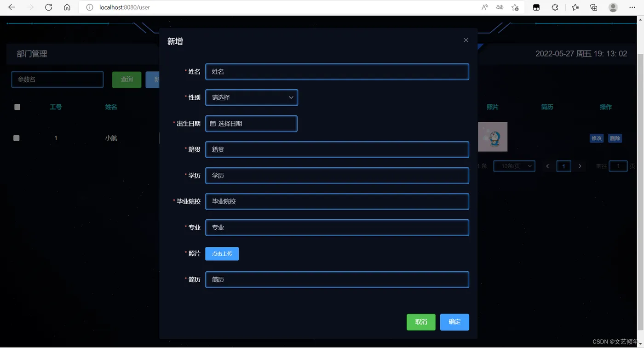
Task: Go to the next table page
Action: [580, 166]
